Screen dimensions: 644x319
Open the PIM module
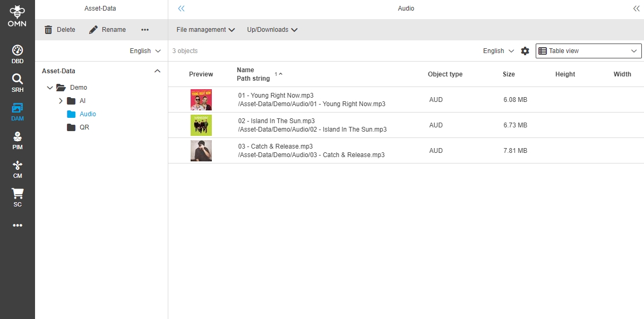18,140
